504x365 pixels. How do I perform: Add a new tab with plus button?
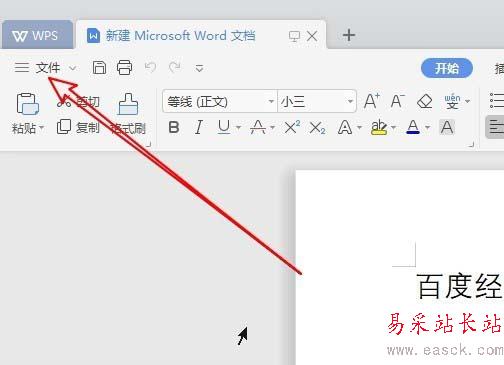349,35
